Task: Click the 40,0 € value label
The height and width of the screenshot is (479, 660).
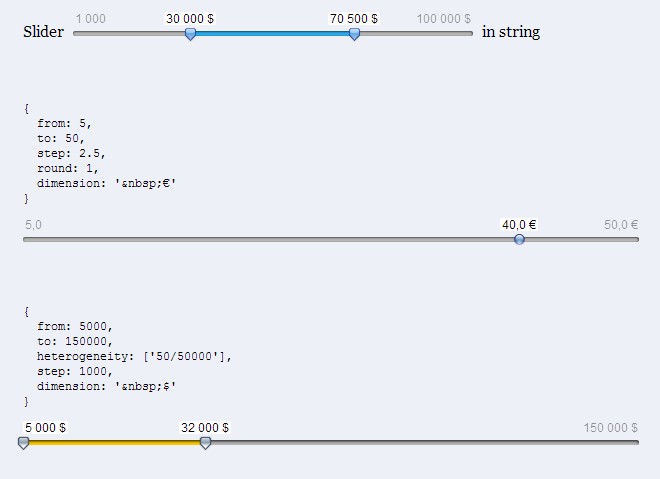Action: 519,225
